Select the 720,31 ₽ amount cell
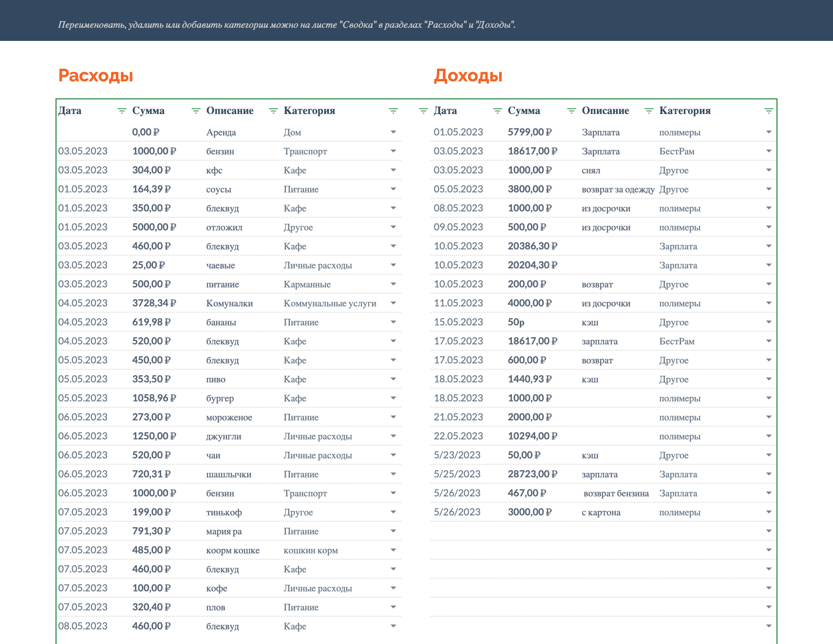833x644 pixels. pos(151,474)
